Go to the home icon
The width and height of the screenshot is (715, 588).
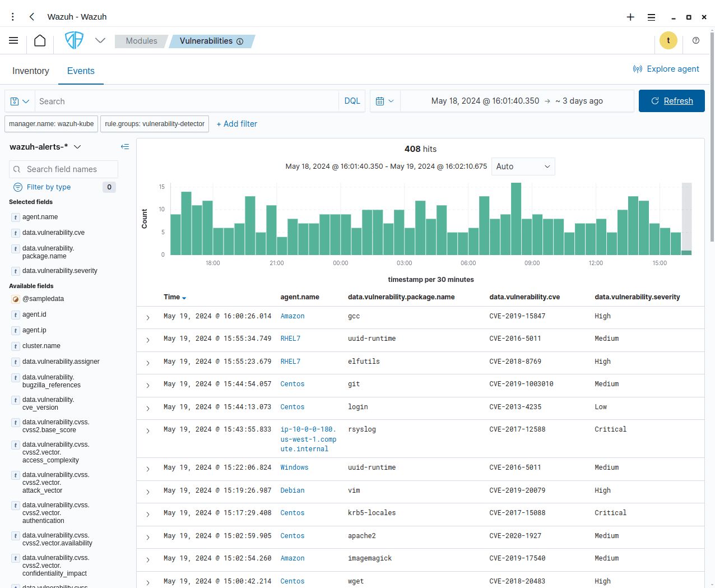point(40,40)
